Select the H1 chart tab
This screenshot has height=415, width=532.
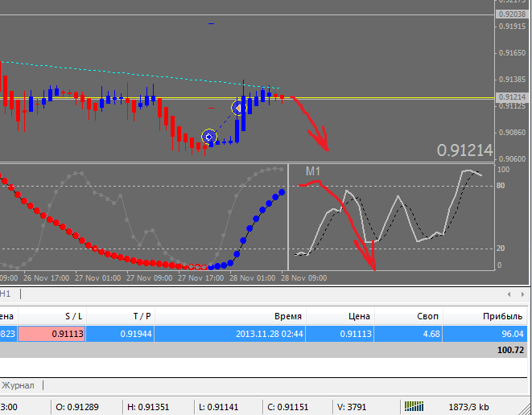(5, 294)
